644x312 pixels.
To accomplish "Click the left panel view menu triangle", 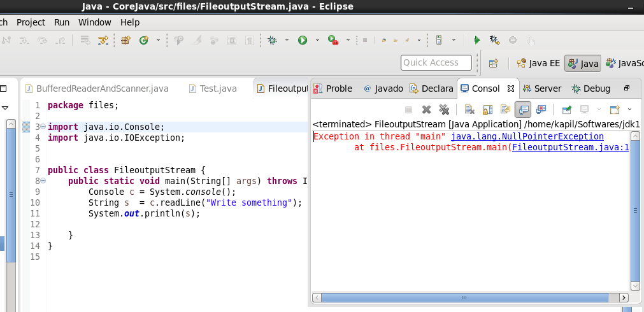I will coord(5,108).
